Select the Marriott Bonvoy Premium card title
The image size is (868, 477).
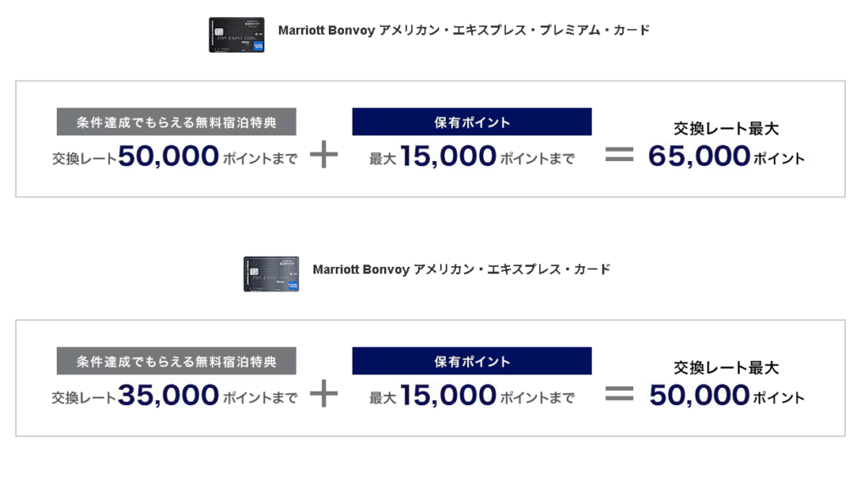(464, 31)
